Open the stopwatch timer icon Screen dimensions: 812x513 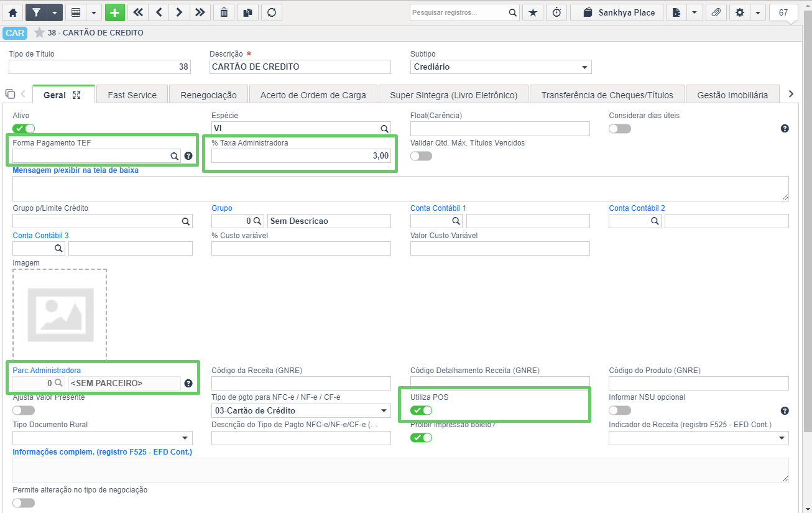(x=556, y=12)
